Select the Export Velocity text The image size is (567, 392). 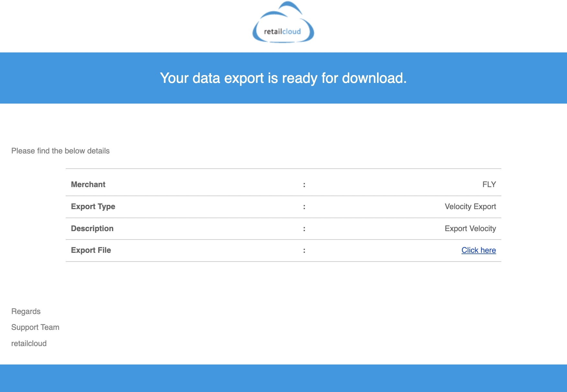470,228
